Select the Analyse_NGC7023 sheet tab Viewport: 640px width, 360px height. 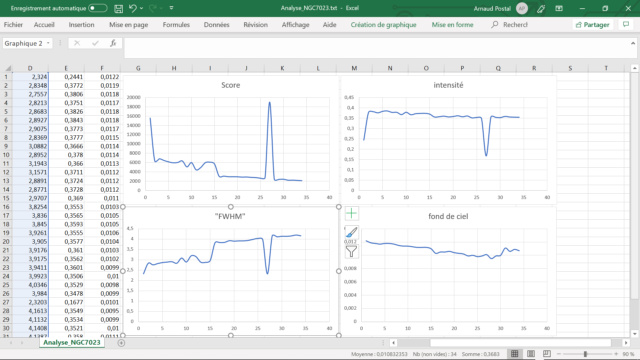(x=72, y=342)
